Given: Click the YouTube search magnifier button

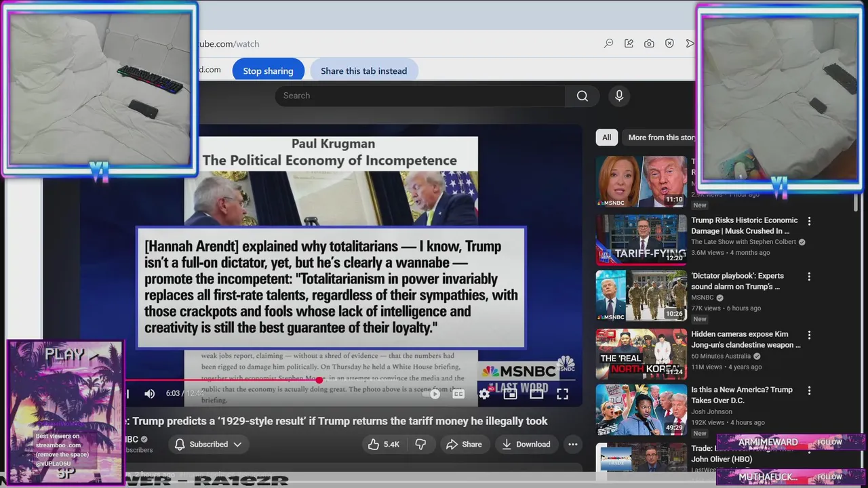Looking at the screenshot, I should [583, 96].
